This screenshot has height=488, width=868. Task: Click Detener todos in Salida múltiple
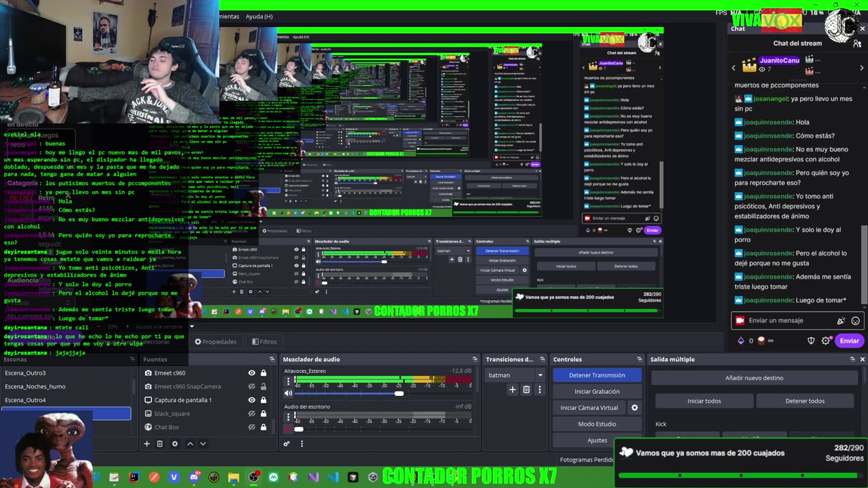[805, 401]
